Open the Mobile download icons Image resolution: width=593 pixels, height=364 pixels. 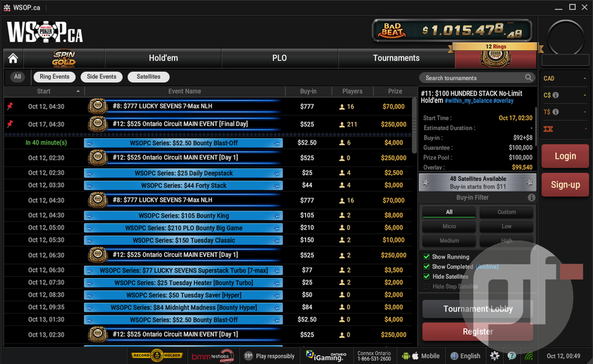421,356
